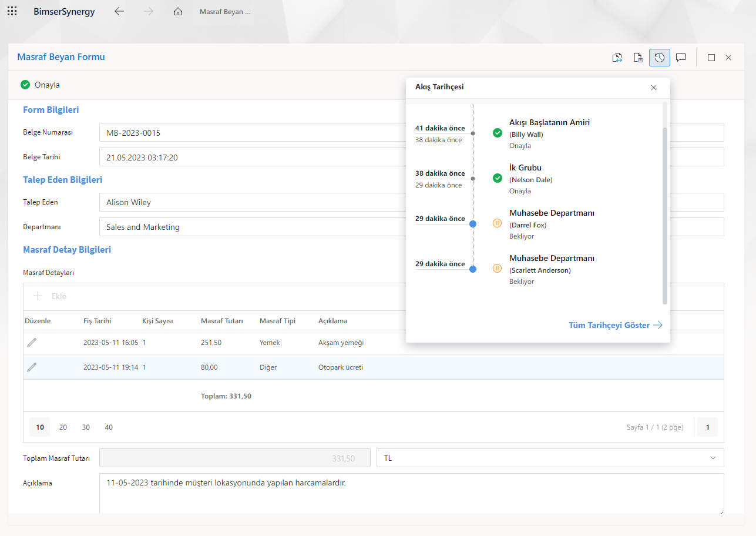756x536 pixels.
Task: Select the 251,50 amount cell
Action: click(211, 343)
